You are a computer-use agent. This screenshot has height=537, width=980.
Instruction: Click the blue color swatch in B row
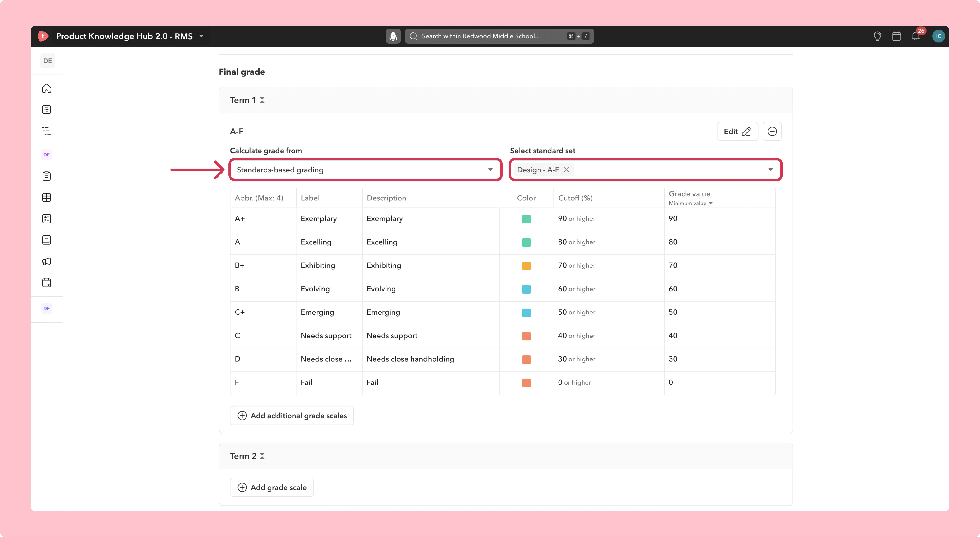(x=526, y=289)
